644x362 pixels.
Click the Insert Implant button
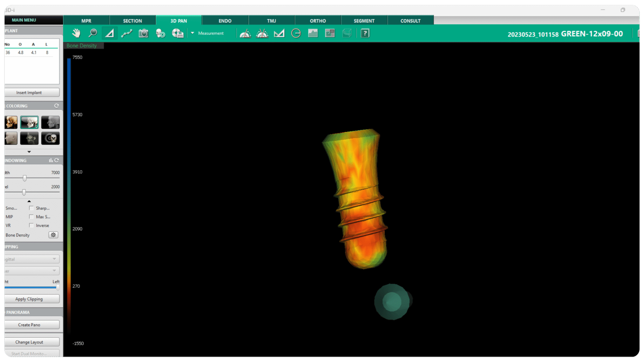click(32, 93)
